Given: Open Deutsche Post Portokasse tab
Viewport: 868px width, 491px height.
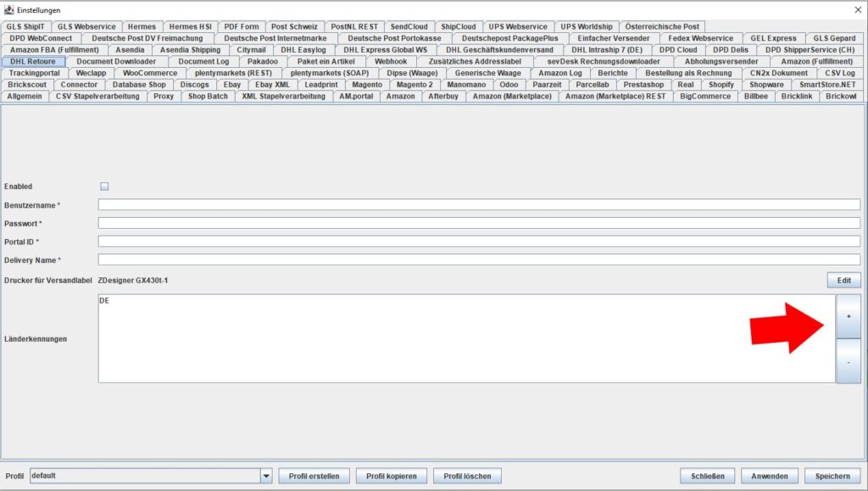Looking at the screenshot, I should 395,38.
